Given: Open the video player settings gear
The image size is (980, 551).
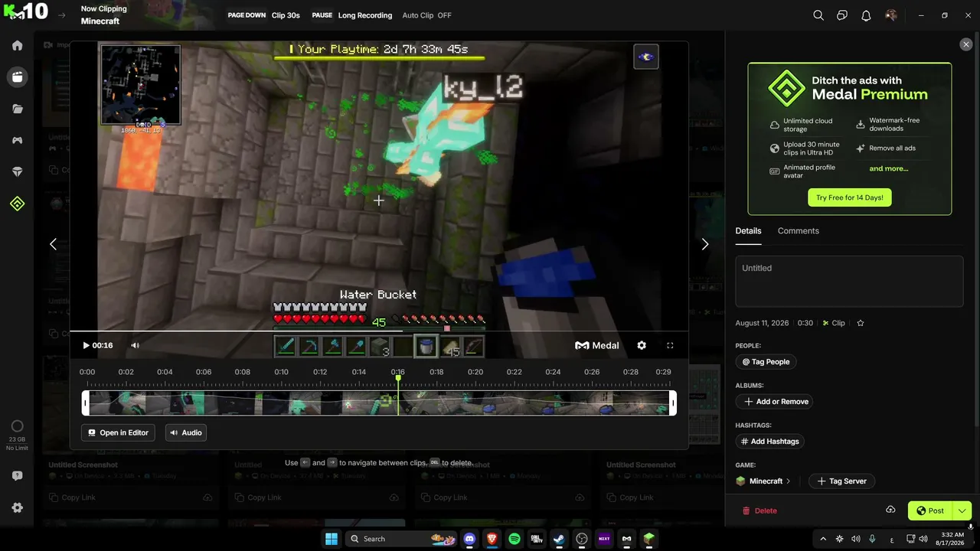Looking at the screenshot, I should [642, 345].
